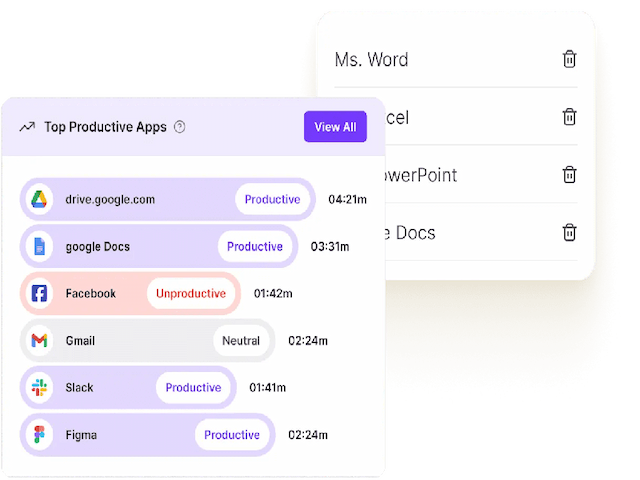Click the trending arrow icon in header
The height and width of the screenshot is (480, 640).
click(x=27, y=127)
